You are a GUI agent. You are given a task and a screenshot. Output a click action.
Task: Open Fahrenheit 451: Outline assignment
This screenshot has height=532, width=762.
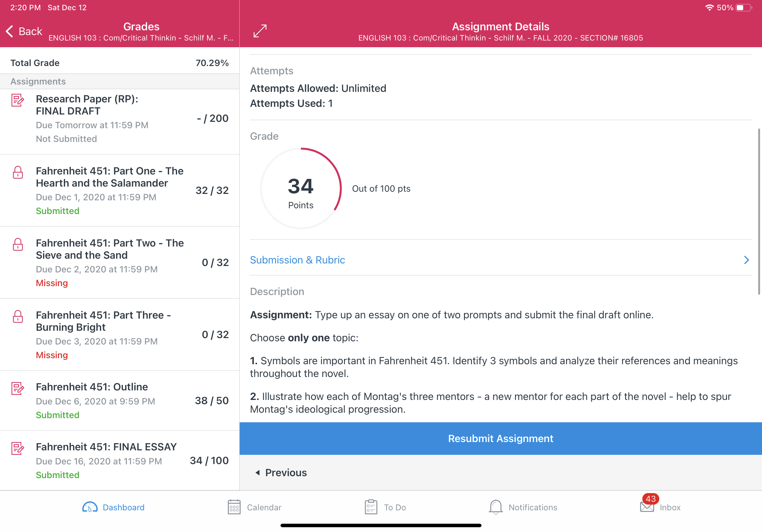pyautogui.click(x=119, y=400)
